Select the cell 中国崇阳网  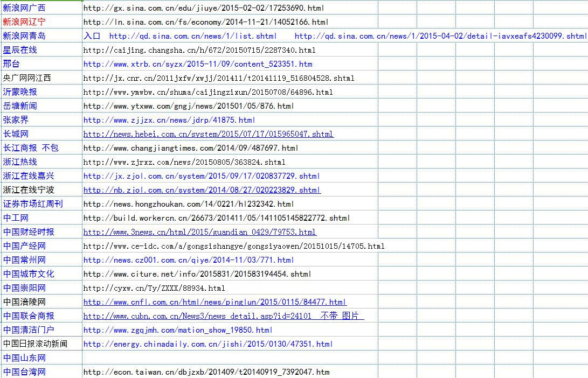point(41,288)
